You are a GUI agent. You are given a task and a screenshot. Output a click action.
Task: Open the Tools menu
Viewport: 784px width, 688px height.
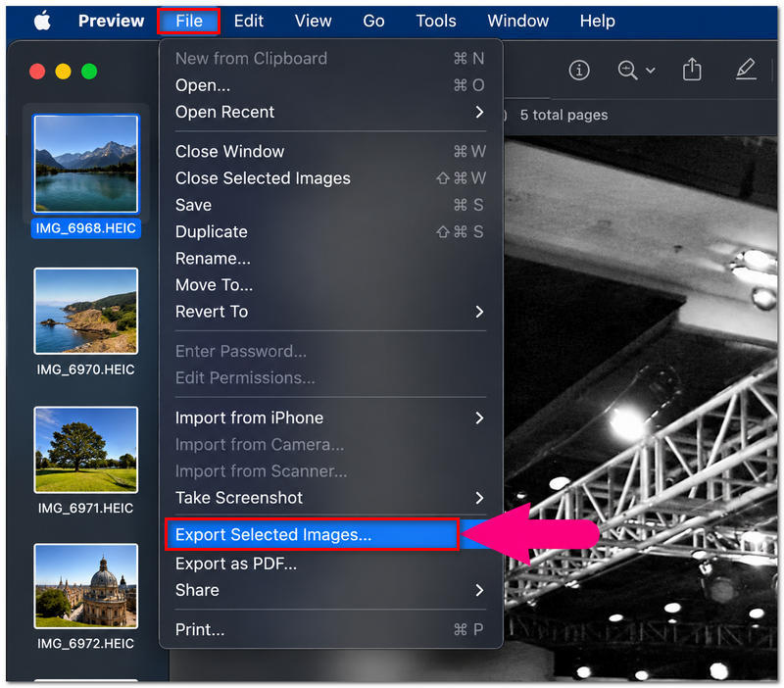436,21
